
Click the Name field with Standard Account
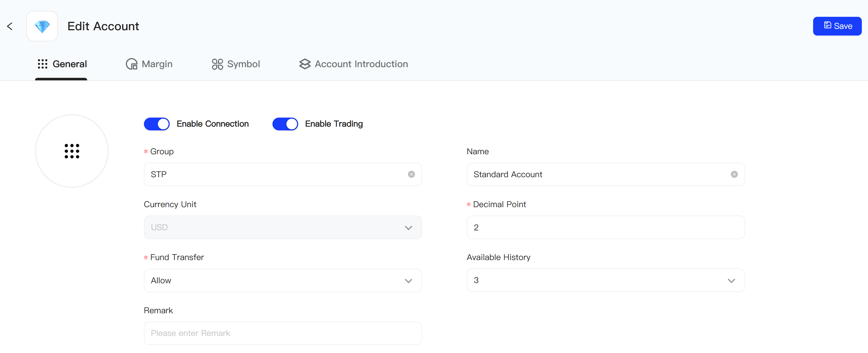[x=606, y=174]
